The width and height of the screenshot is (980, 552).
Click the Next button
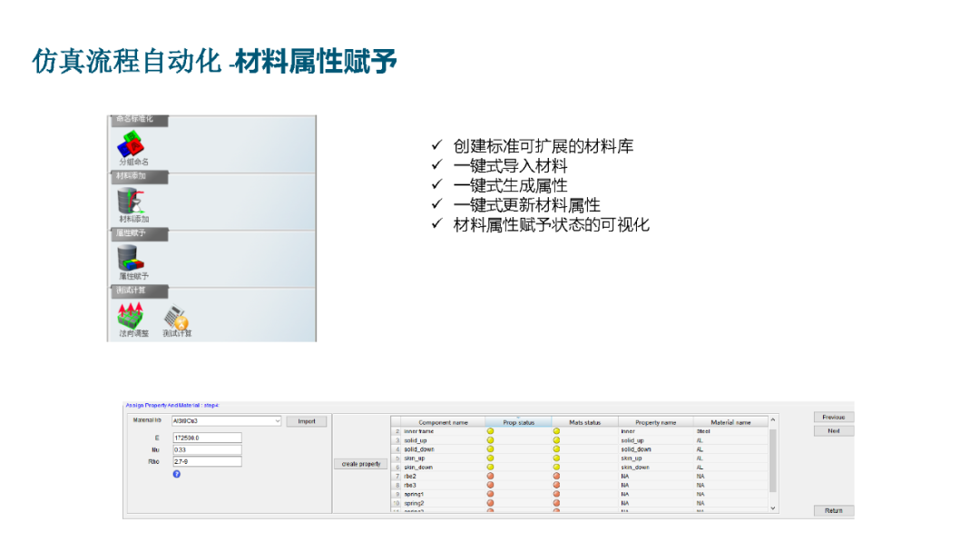click(833, 430)
